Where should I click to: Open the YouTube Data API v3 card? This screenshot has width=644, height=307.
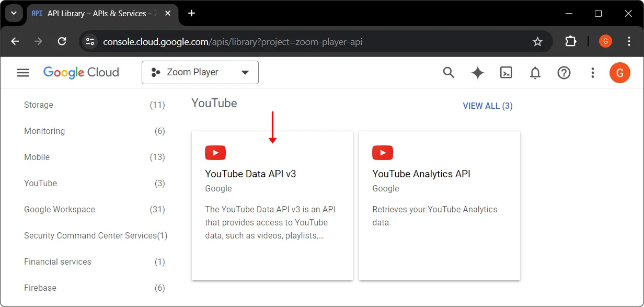click(x=272, y=206)
